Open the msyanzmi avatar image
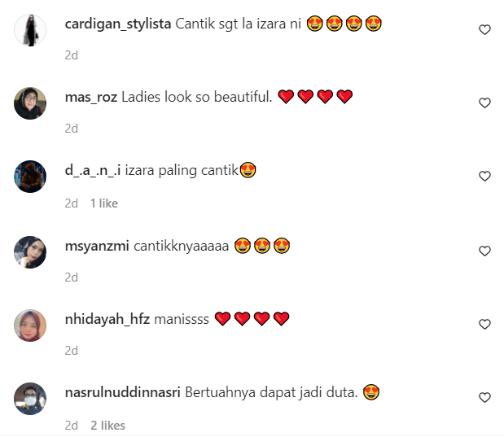The image size is (504, 437). pos(30,252)
